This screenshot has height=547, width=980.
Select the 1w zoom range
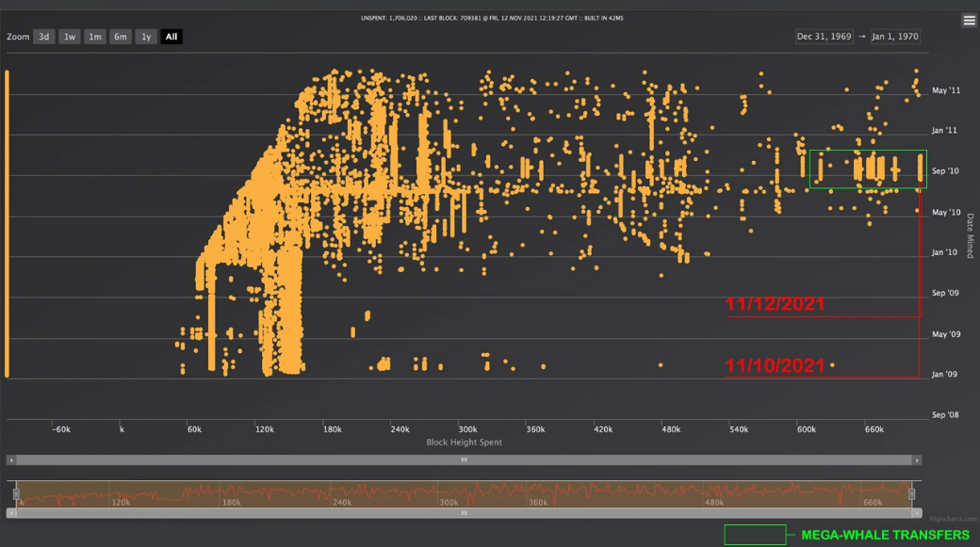point(70,37)
